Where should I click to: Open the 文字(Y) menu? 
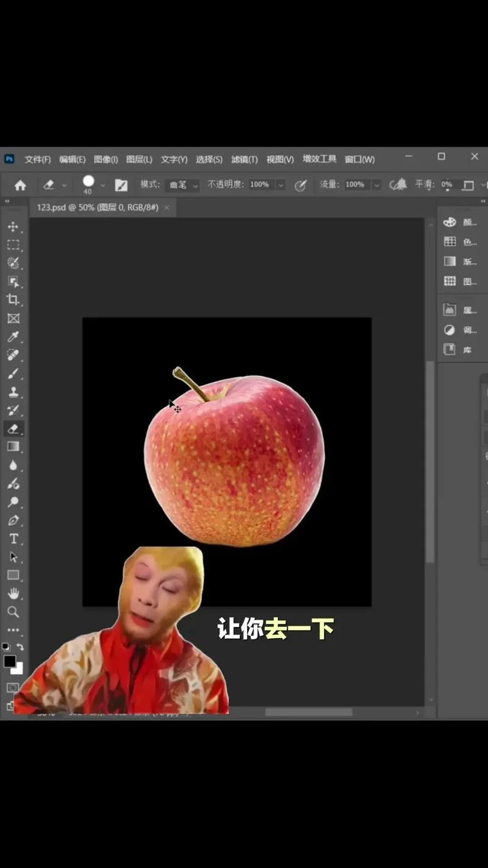(x=174, y=159)
